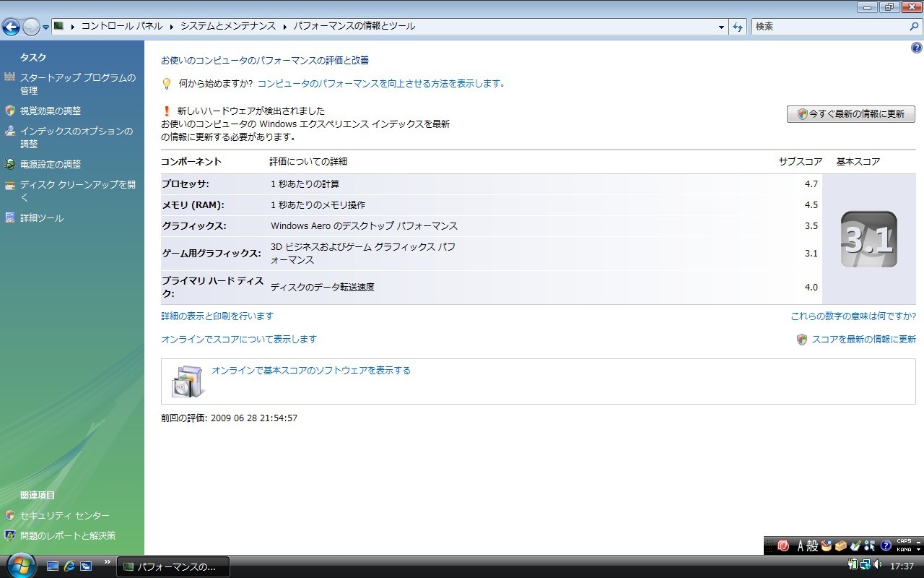This screenshot has width=924, height=578.
Task: Select システムとメンテナンス in the breadcrumb
Action: click(x=228, y=27)
